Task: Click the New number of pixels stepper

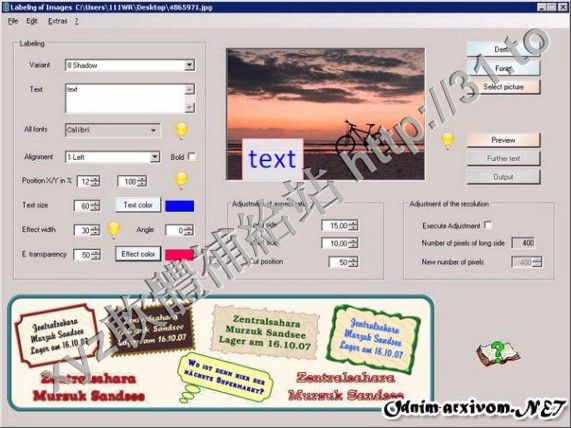Action: point(527,262)
